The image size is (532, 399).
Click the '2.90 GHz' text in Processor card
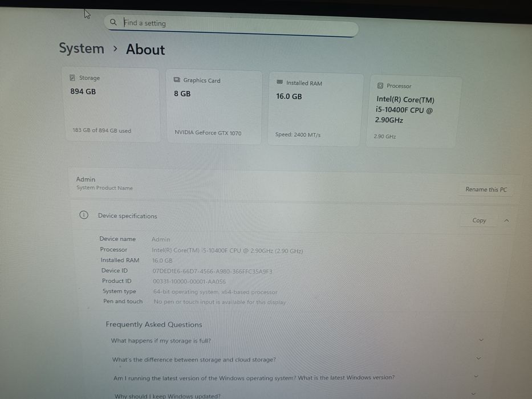coord(385,136)
